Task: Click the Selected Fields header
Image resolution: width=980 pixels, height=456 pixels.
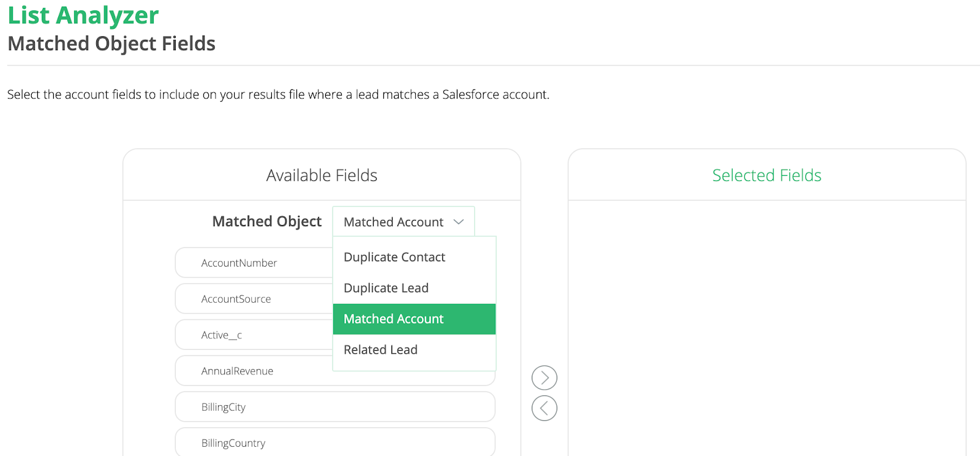Action: pos(767,175)
